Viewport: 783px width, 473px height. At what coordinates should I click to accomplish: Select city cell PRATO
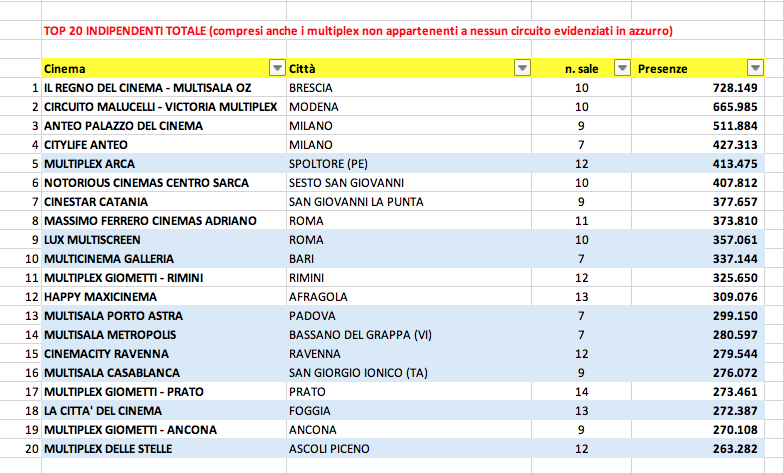tap(409, 392)
